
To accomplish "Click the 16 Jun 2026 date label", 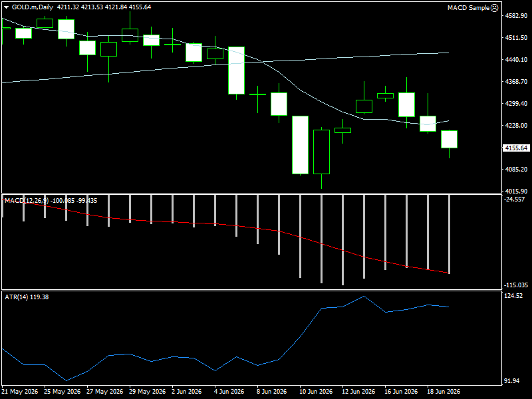I will pos(401,391).
